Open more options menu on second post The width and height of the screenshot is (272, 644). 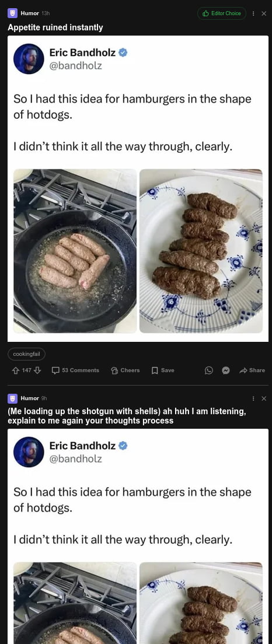point(253,398)
